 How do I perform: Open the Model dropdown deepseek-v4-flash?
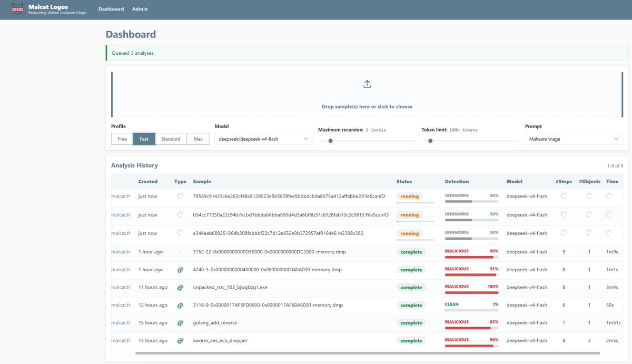point(263,139)
